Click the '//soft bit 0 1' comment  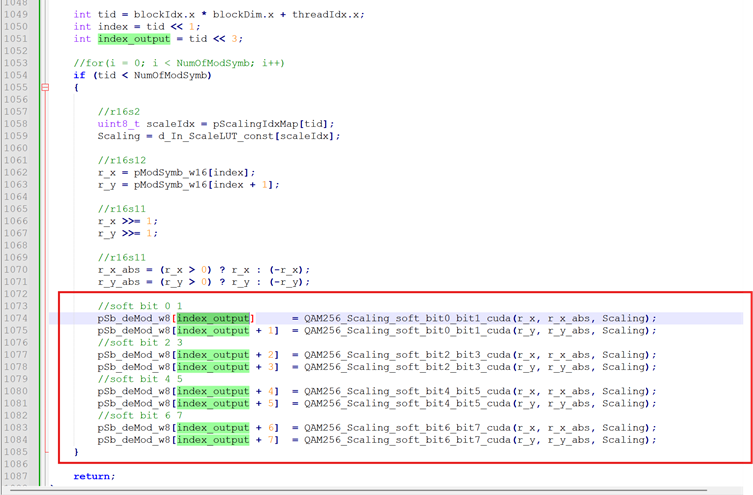tap(140, 306)
